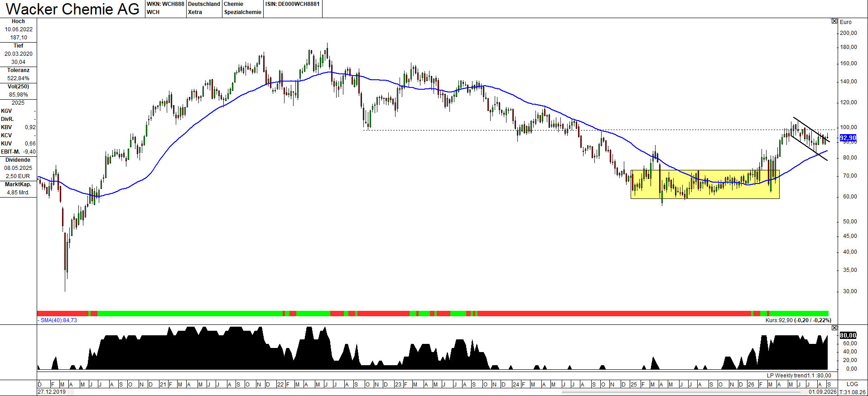Click the 100,00 price axis label
The height and width of the screenshot is (396, 868).
(849, 127)
